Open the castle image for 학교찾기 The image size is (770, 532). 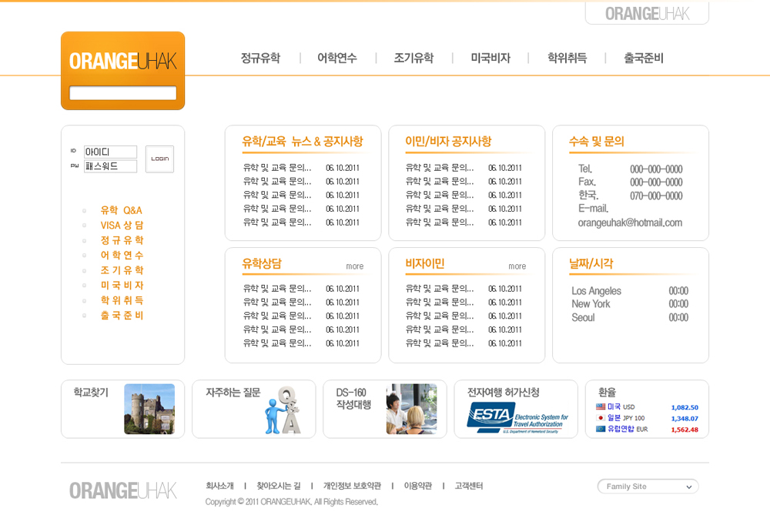[149, 409]
